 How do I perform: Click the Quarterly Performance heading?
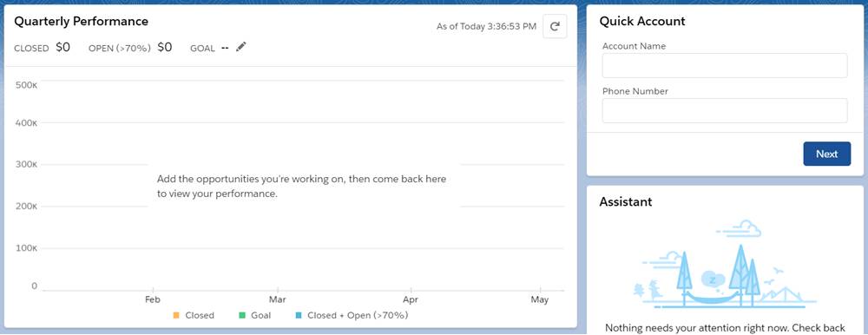click(x=81, y=21)
